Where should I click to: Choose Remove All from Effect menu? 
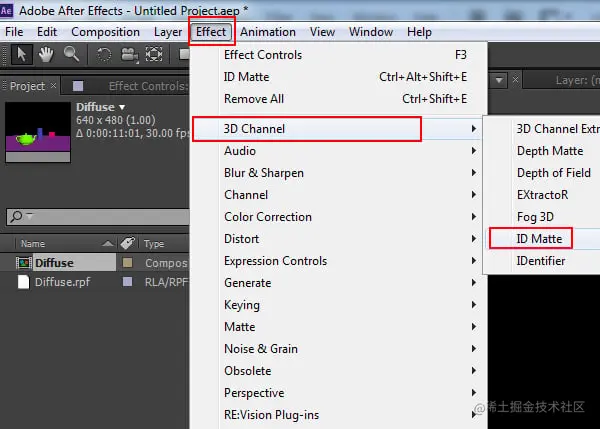click(339, 99)
